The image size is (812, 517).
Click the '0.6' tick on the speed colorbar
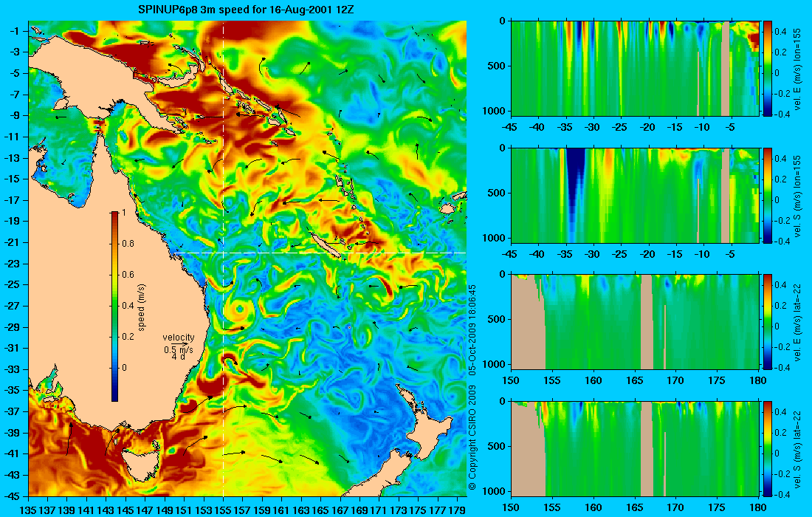coord(128,275)
